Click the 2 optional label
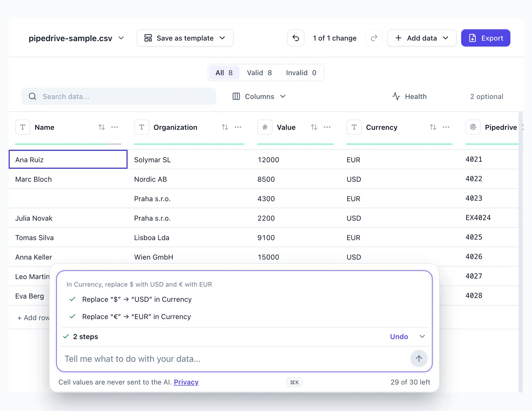Image resolution: width=532 pixels, height=411 pixels. pyautogui.click(x=487, y=97)
